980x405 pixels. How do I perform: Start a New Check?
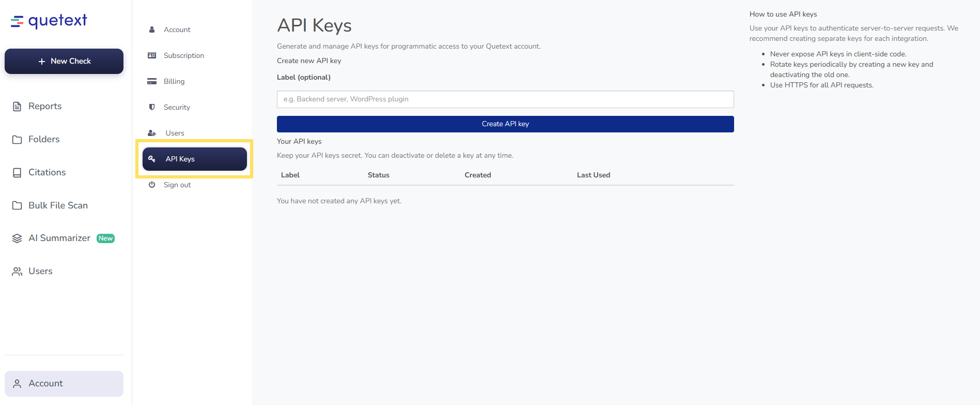click(64, 61)
